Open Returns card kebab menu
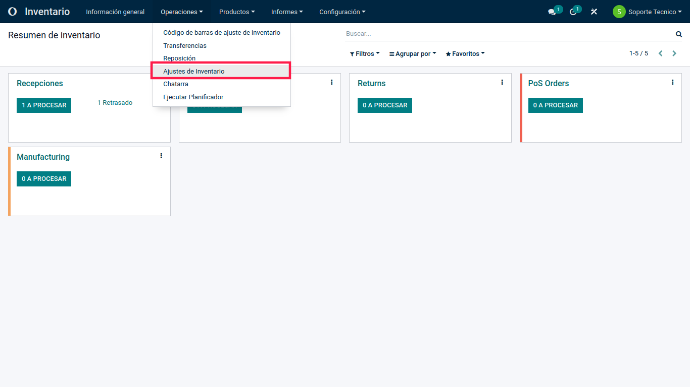The image size is (690, 387). tap(502, 82)
